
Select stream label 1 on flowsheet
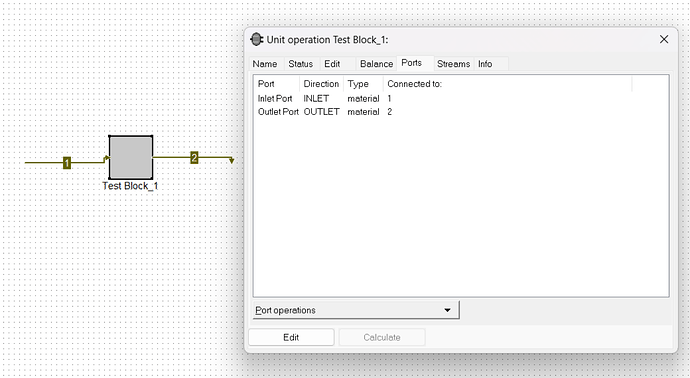coord(67,163)
